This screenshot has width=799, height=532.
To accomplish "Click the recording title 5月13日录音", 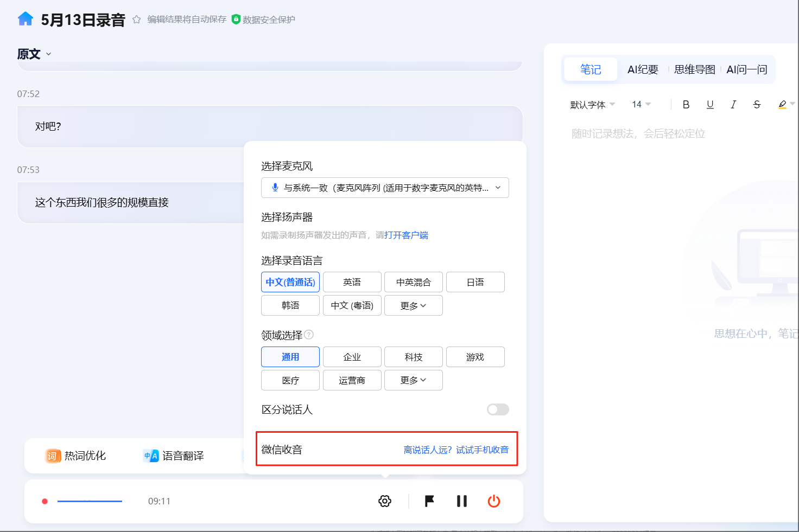I will (x=83, y=20).
